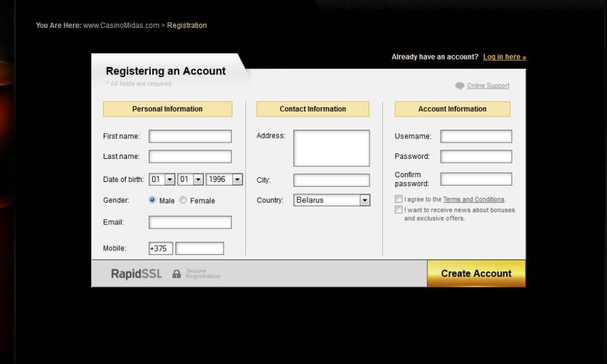This screenshot has width=607, height=364.
Task: Click the padlock Secure Registration icon
Action: [177, 274]
